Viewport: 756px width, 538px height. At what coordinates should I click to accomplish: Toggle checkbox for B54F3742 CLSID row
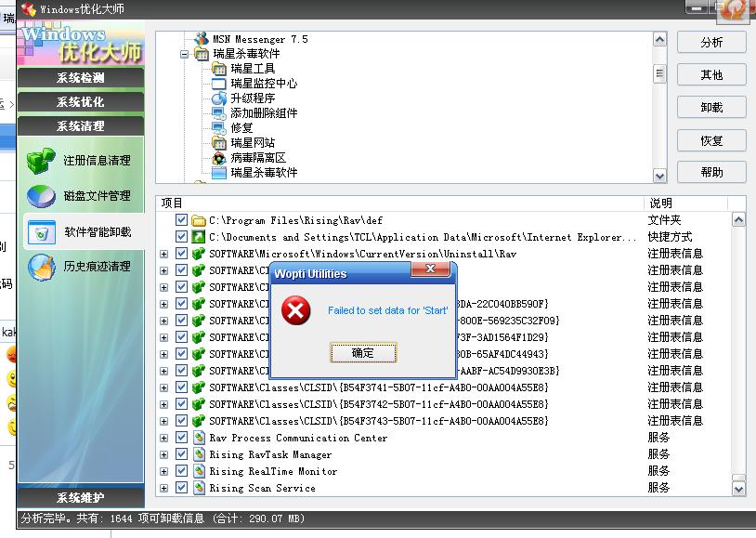(x=181, y=404)
